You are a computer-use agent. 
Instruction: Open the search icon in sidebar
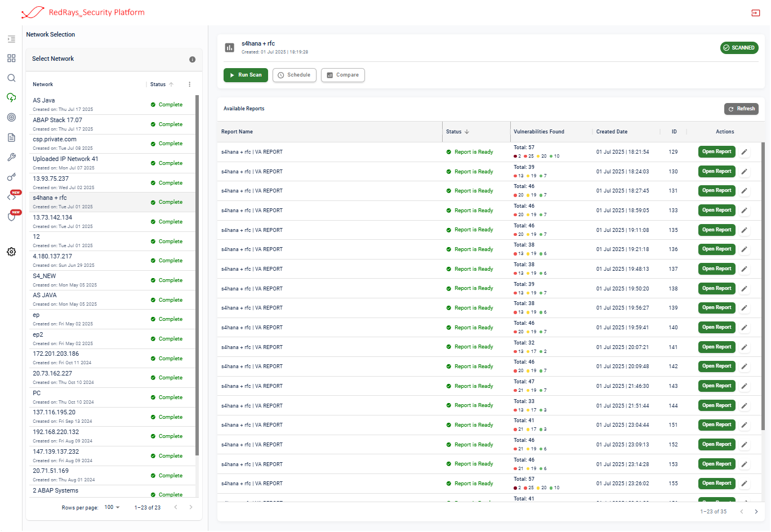pos(11,78)
